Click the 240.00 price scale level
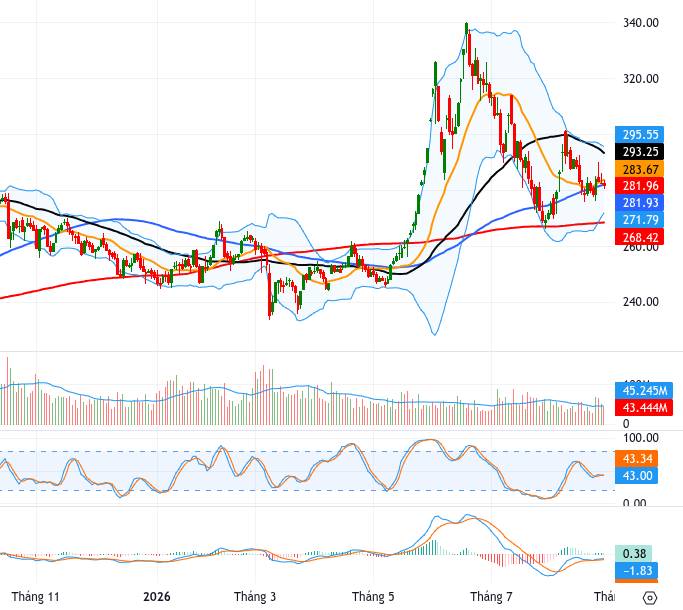Screen dimensions: 683x610 (x=641, y=302)
